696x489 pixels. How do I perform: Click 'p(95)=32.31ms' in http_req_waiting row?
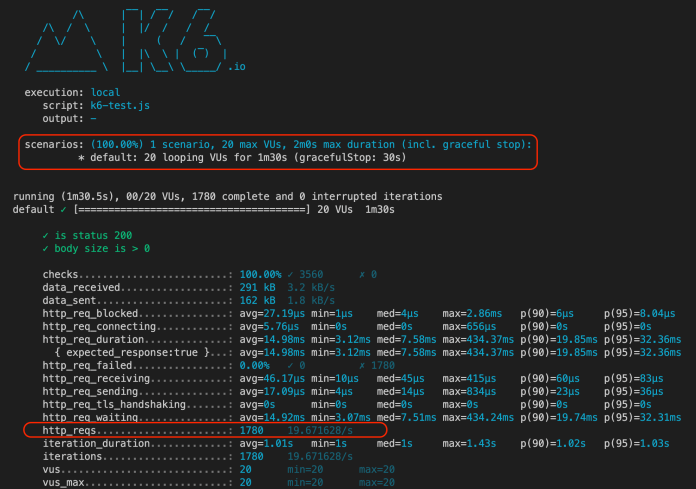tap(642, 418)
